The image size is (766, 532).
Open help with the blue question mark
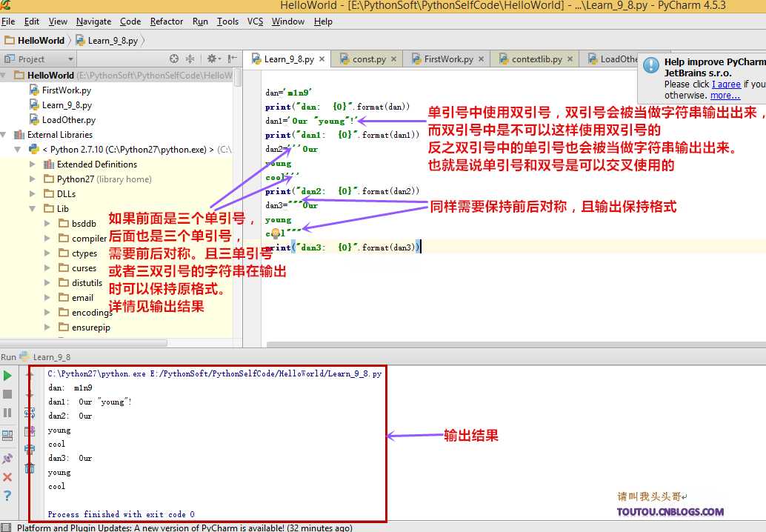[7, 496]
